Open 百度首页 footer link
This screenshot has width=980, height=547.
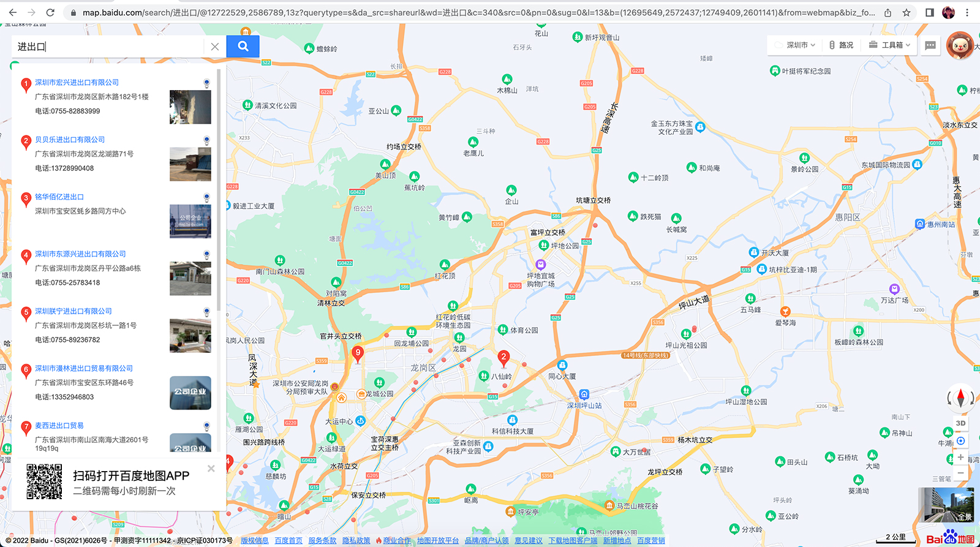click(x=288, y=540)
